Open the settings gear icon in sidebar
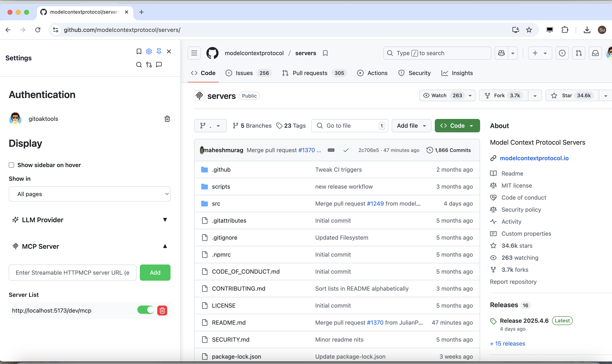 tap(149, 51)
